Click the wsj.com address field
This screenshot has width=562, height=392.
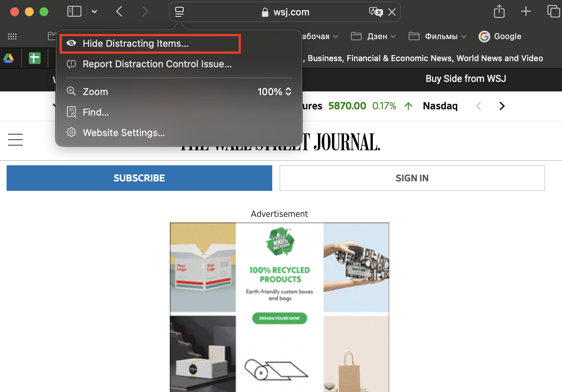click(x=285, y=12)
